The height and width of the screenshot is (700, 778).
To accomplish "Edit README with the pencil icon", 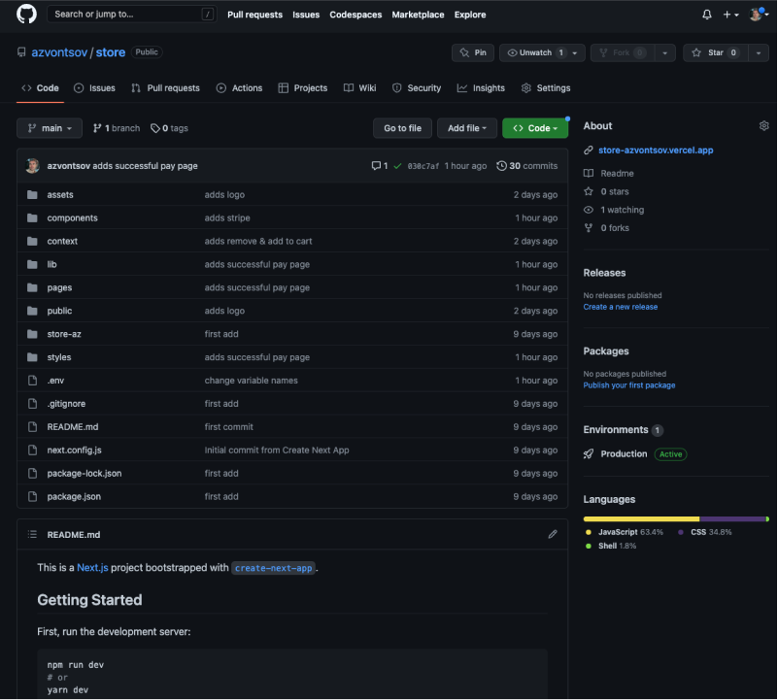I will (553, 534).
